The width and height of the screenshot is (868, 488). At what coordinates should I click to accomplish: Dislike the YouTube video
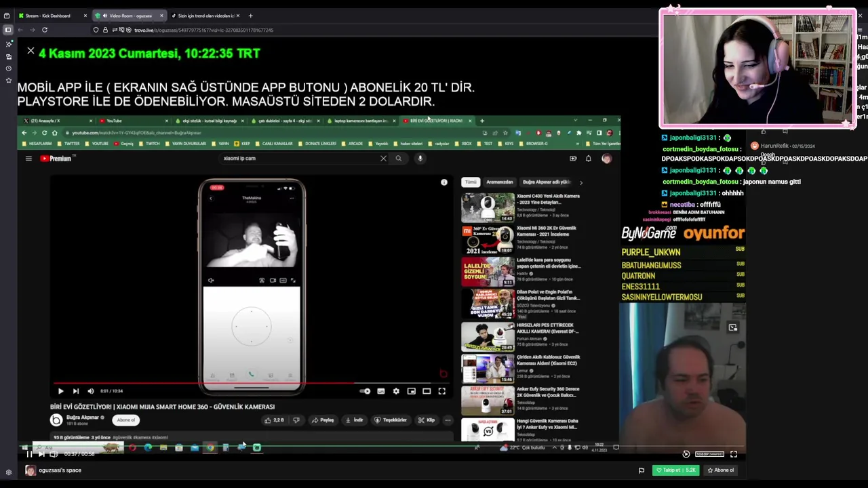tap(296, 420)
